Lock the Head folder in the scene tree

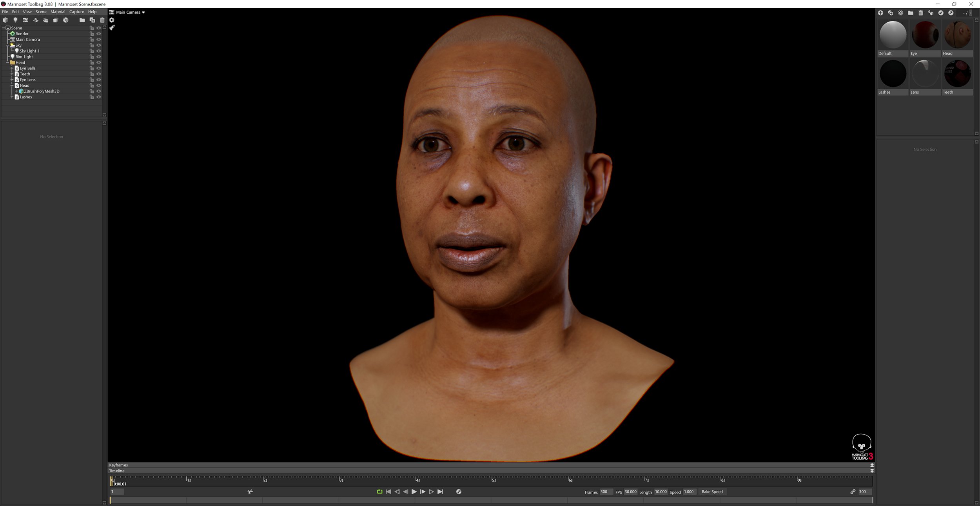coord(91,62)
